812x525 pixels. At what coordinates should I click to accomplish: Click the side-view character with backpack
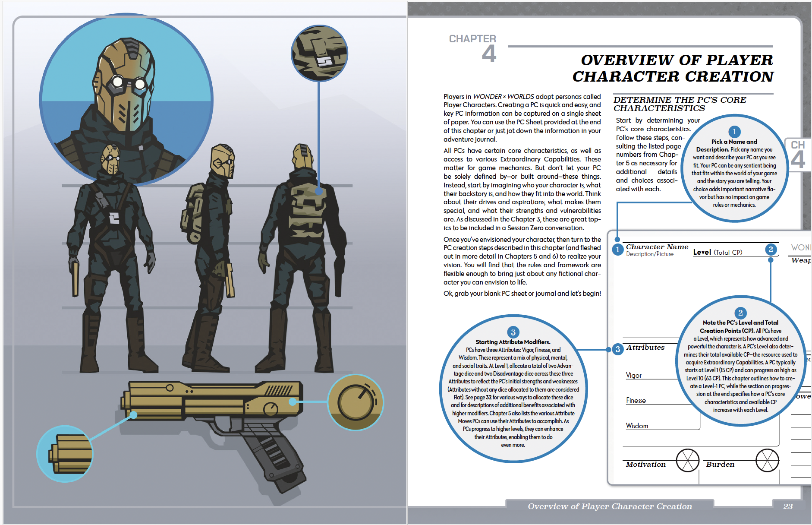point(208,259)
